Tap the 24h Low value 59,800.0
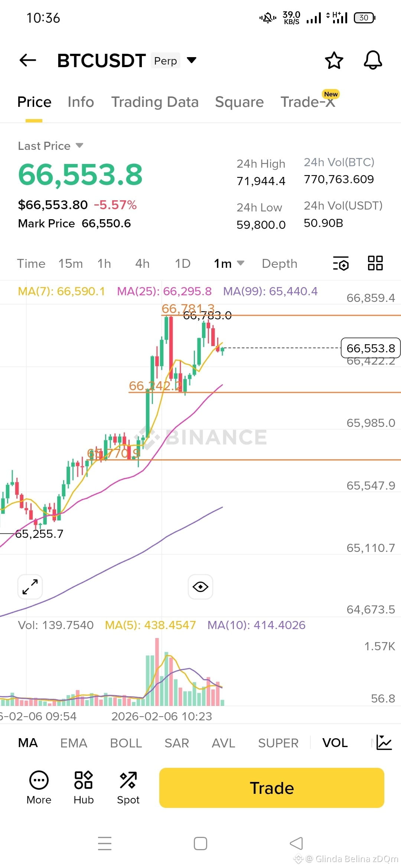This screenshot has height=868, width=401. pos(261,224)
